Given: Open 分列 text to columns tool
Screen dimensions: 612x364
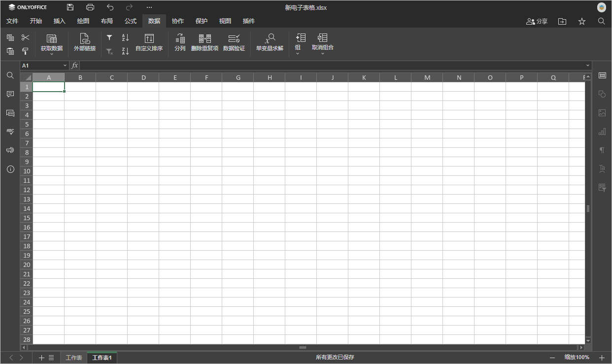Looking at the screenshot, I should (180, 42).
